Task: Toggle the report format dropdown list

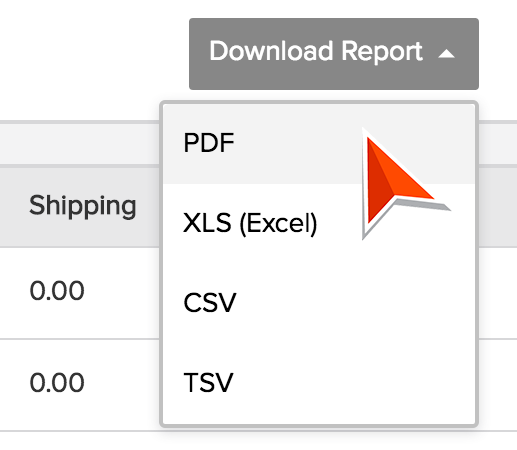Action: click(x=334, y=54)
